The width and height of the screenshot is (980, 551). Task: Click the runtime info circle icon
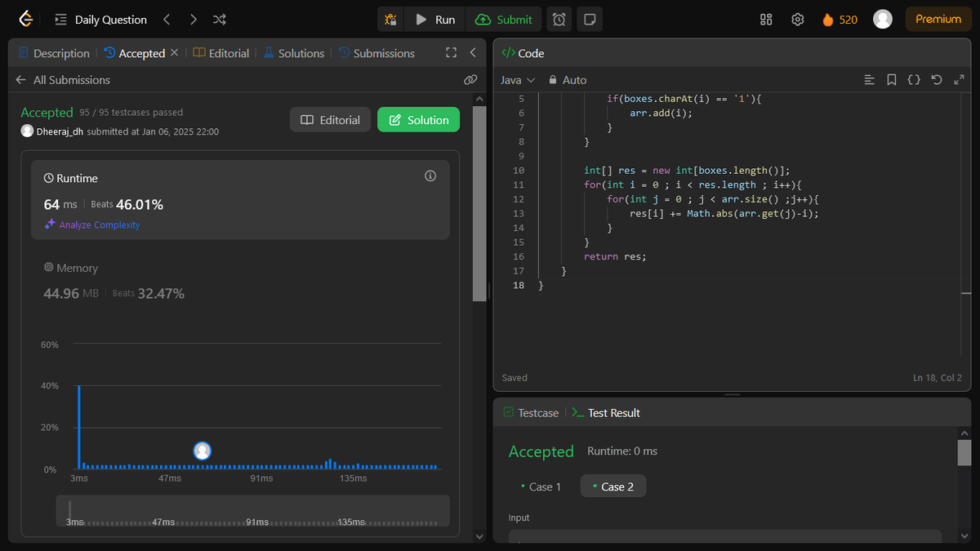430,176
